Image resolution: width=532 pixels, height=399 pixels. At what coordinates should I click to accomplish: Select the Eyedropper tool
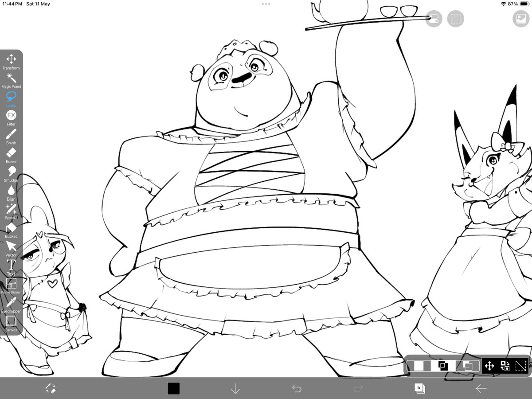[x=11, y=305]
